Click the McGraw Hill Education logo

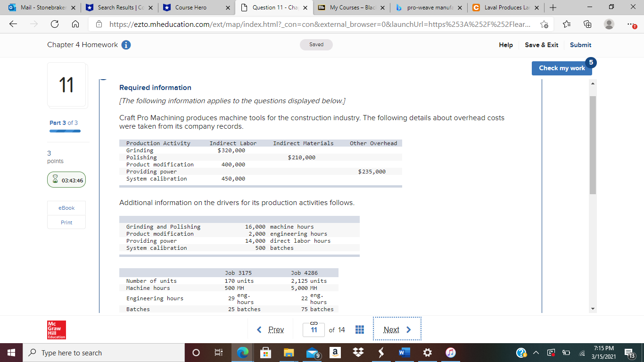(x=56, y=330)
